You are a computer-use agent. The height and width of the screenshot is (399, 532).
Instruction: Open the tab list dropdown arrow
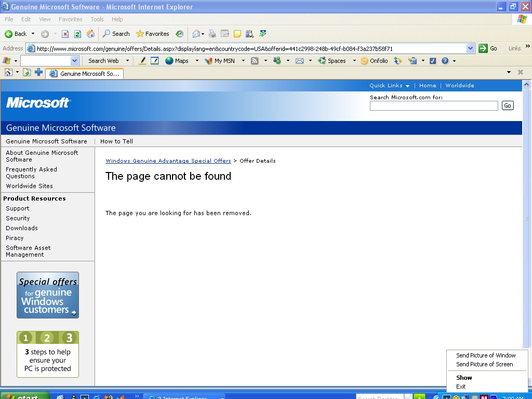click(509, 72)
